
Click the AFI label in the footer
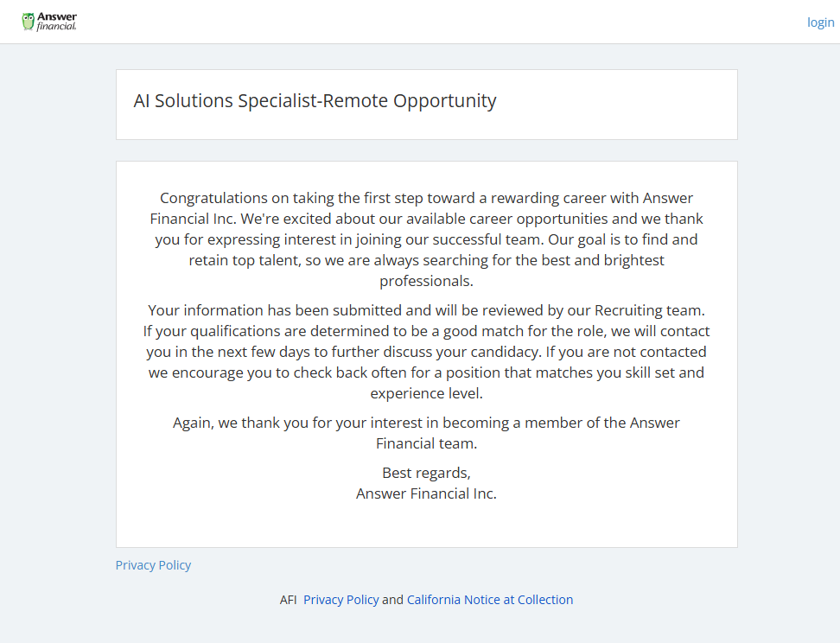(x=289, y=600)
